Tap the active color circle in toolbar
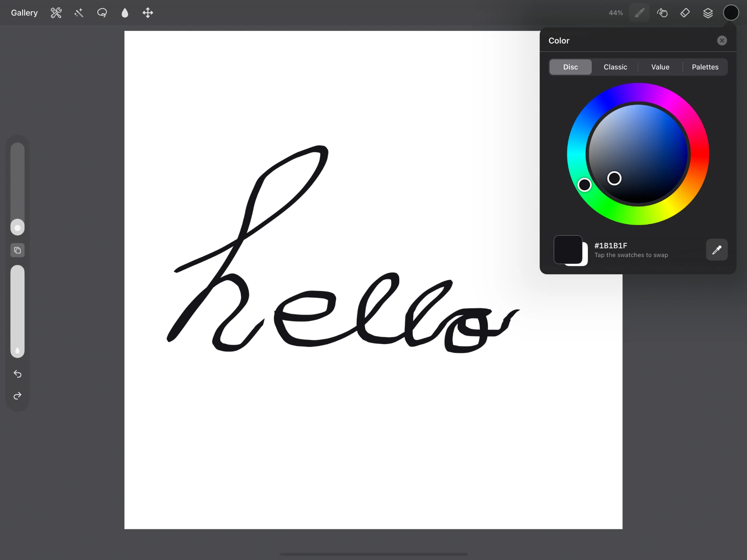Screen dimensions: 747x560 pos(731,13)
